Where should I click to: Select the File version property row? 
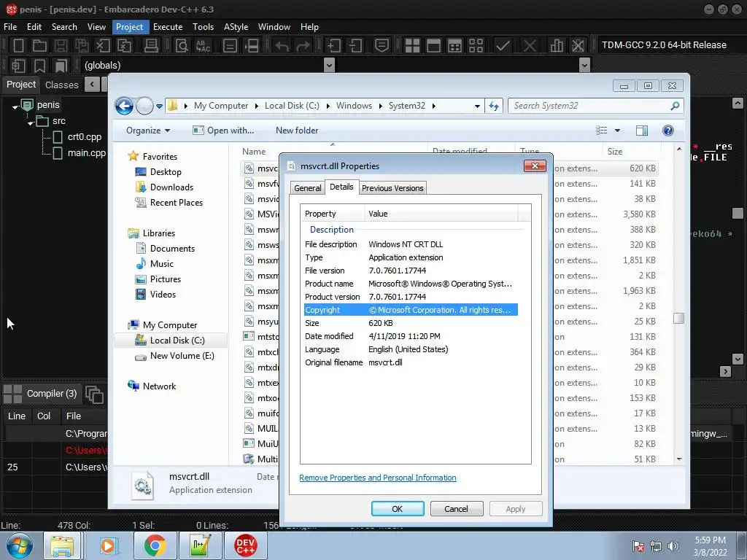[411, 271]
